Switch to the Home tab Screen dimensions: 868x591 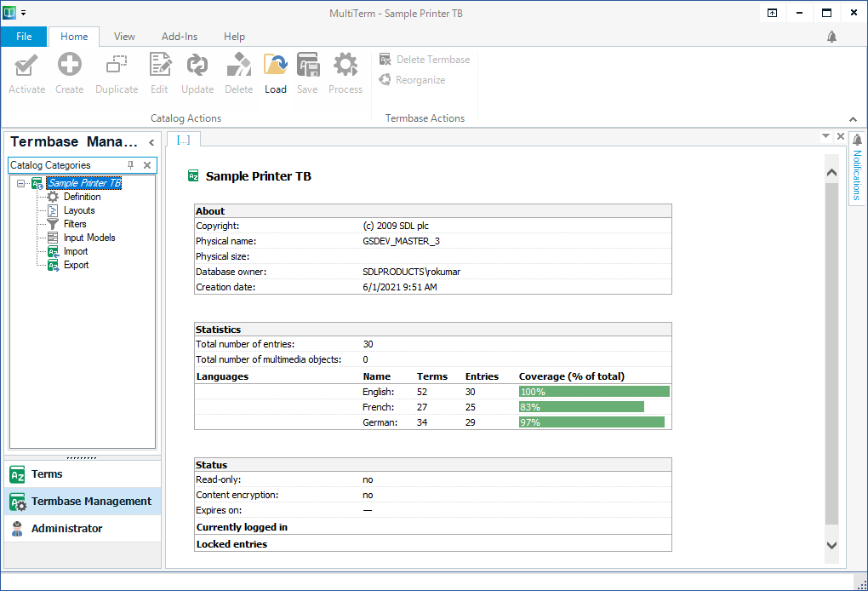pos(74,37)
